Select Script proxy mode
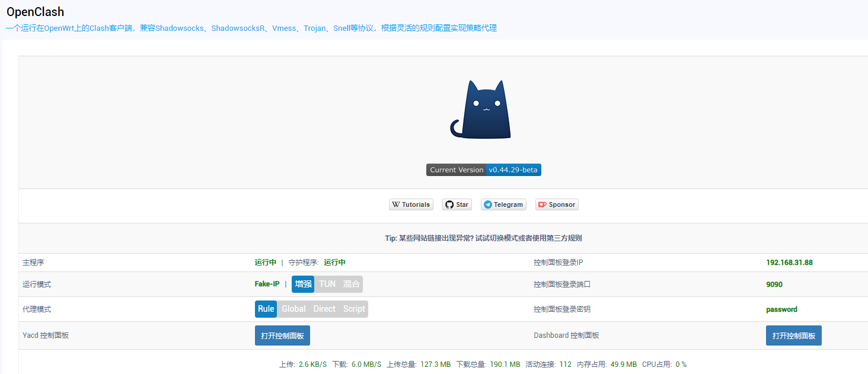The height and width of the screenshot is (374, 868). 354,309
